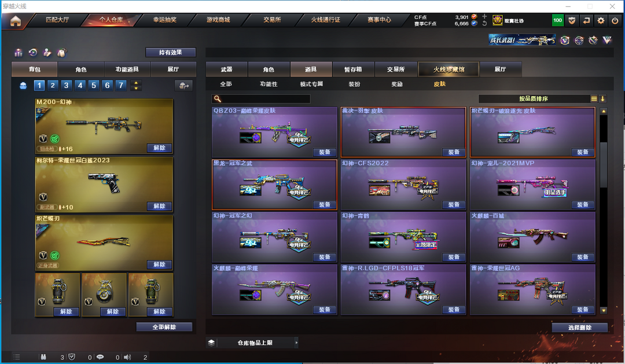Click the purple W logo icon
The height and width of the screenshot is (364, 625).
point(607,40)
